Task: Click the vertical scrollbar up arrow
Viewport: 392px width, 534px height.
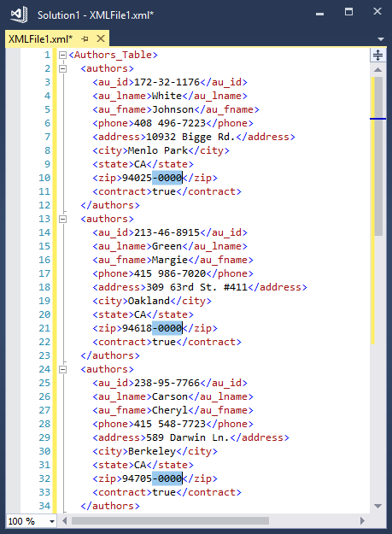Action: tap(377, 70)
